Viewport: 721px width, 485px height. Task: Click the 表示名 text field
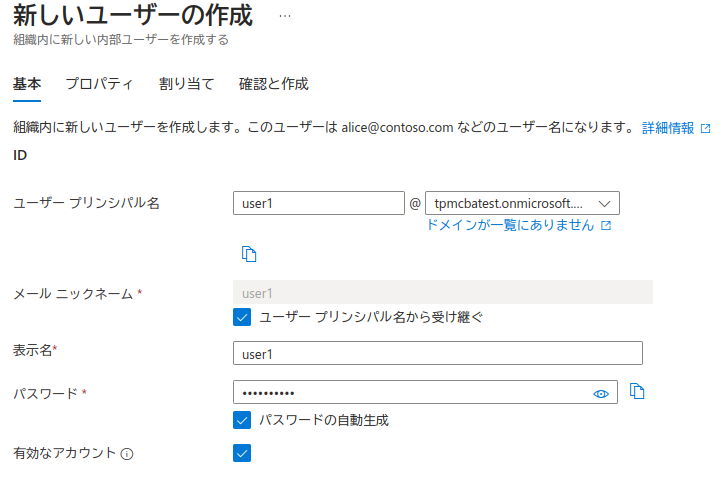(437, 354)
